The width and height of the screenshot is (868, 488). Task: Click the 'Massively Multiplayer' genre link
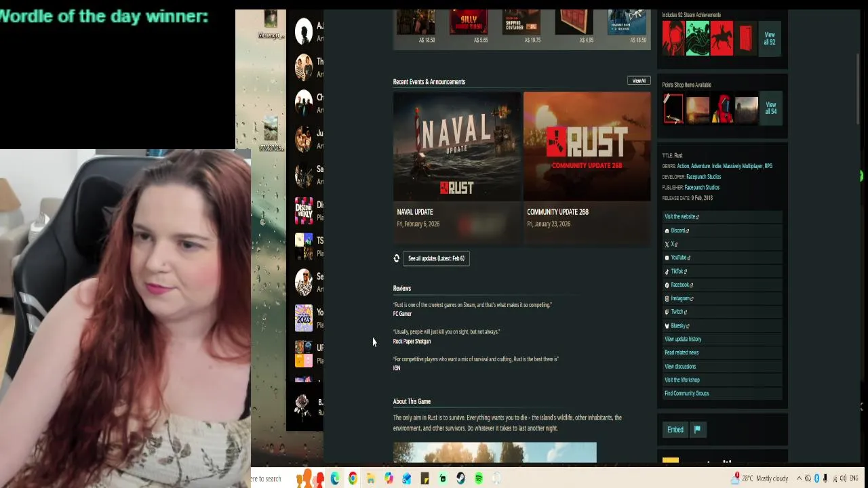743,166
